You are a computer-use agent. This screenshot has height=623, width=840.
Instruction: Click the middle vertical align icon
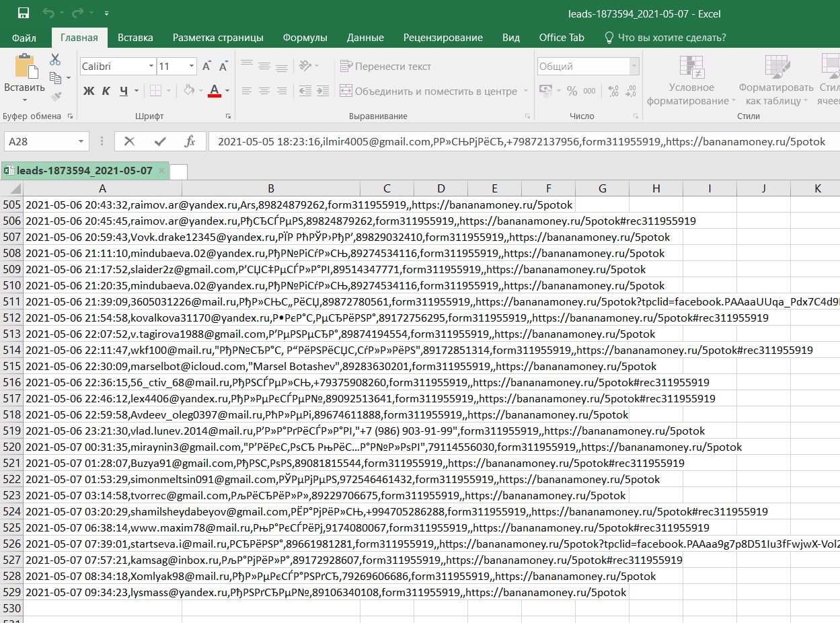(265, 66)
